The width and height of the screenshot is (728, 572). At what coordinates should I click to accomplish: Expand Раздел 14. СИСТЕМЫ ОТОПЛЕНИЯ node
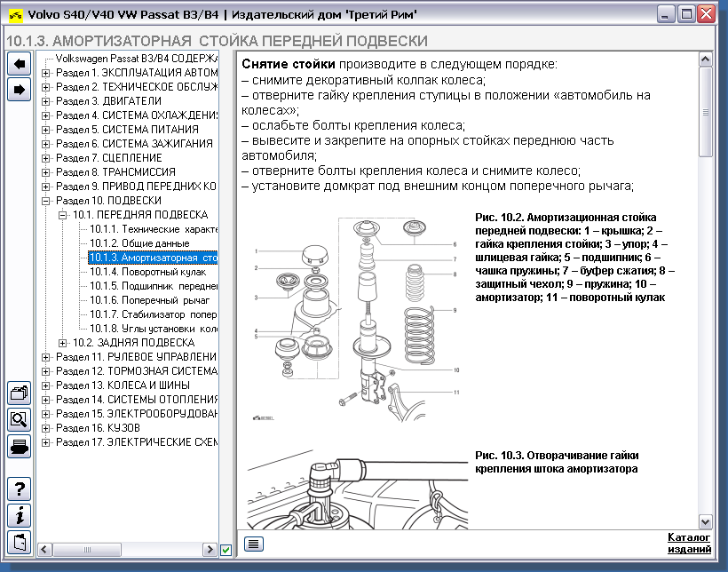[x=45, y=400]
